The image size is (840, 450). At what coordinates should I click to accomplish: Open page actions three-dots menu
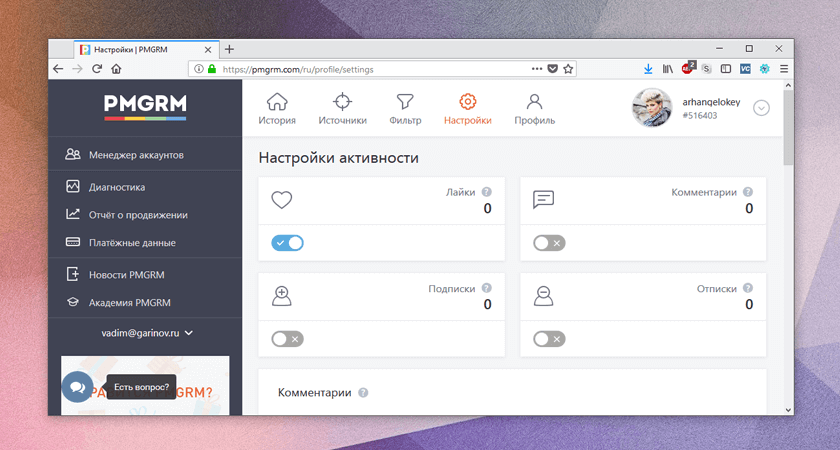[x=537, y=69]
